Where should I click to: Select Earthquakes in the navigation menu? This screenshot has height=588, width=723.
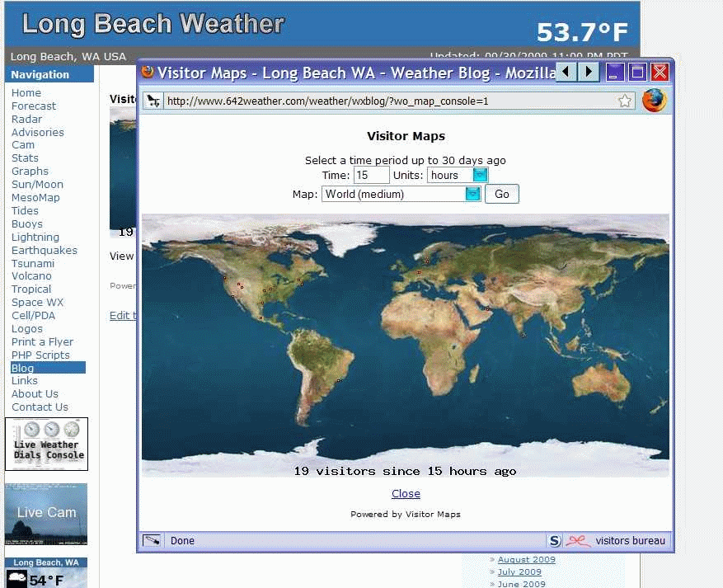point(45,251)
